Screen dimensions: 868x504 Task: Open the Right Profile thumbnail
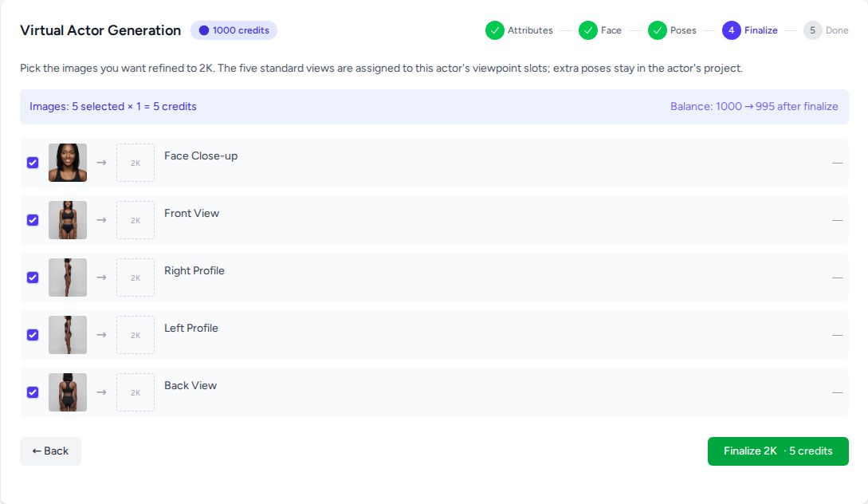68,278
